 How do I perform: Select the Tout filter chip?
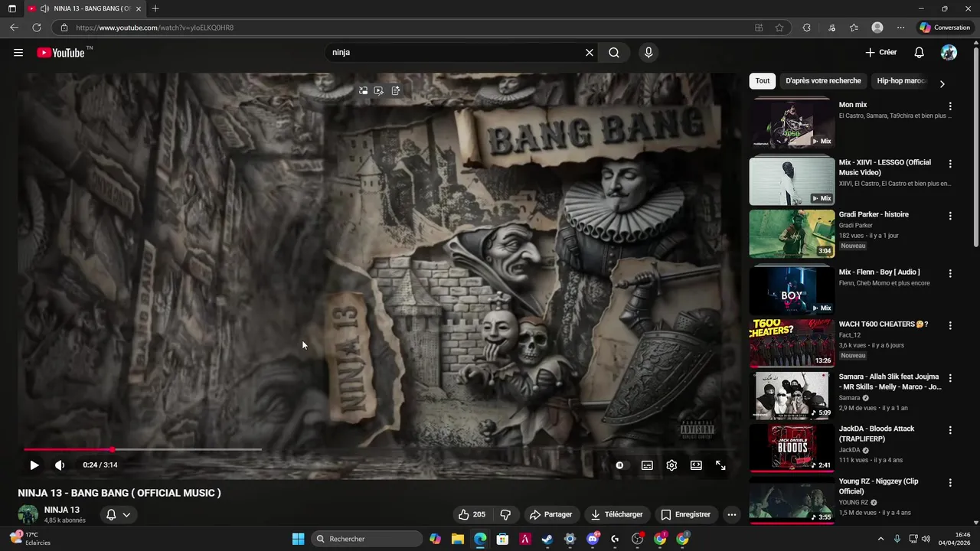[x=763, y=81]
